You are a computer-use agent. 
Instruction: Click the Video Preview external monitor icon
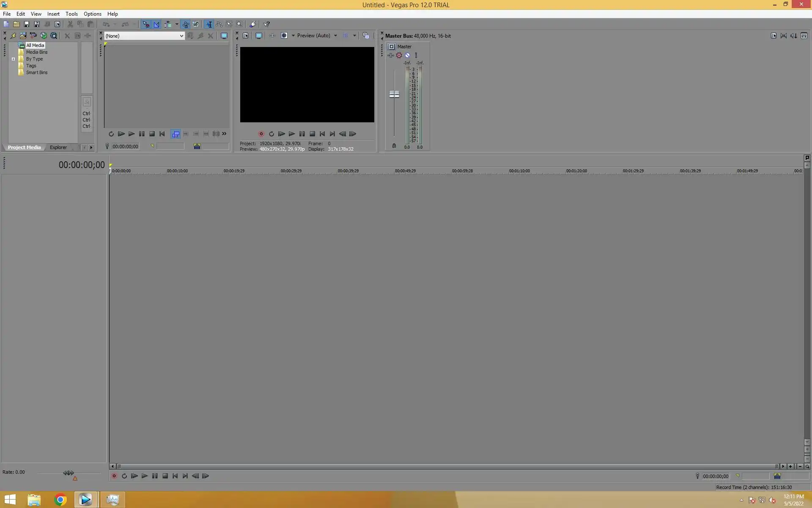coord(258,36)
